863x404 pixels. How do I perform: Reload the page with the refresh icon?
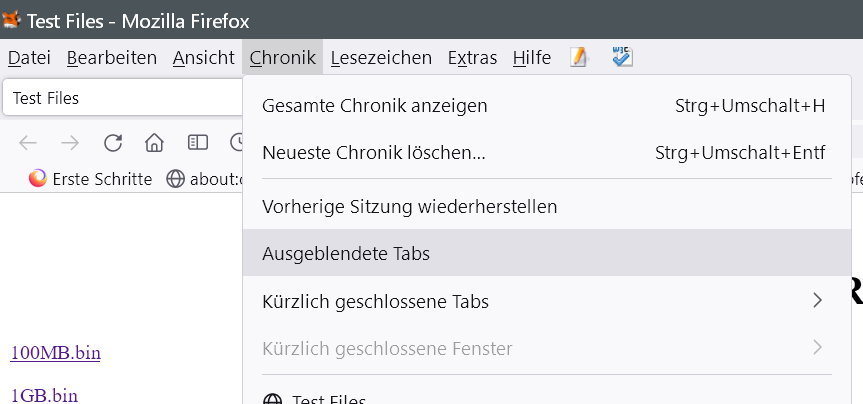tap(113, 143)
